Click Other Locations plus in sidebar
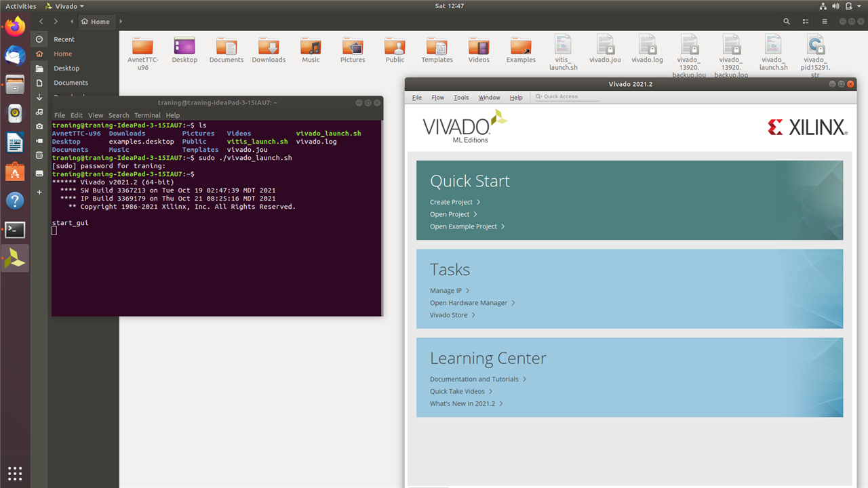Viewport: 868px width, 488px height. (x=39, y=192)
